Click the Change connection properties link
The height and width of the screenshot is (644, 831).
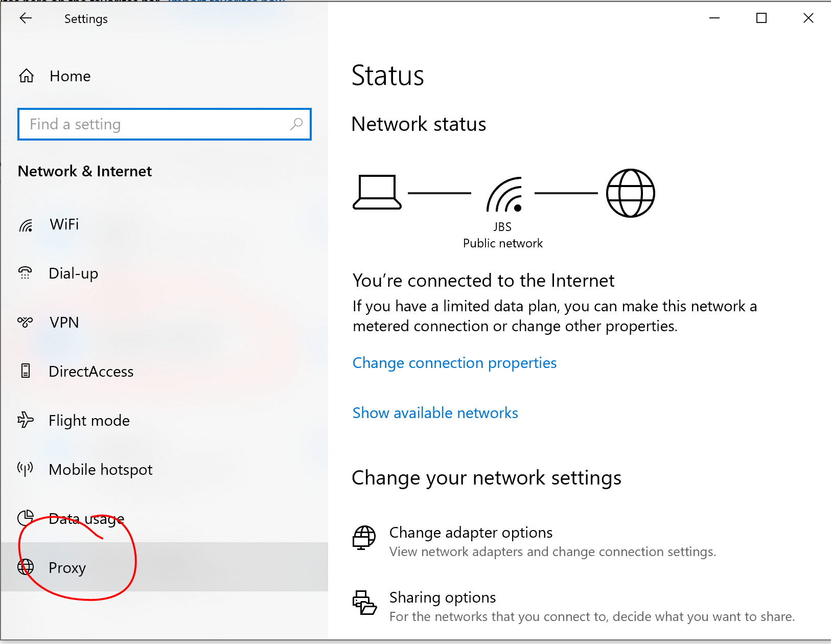coord(454,363)
